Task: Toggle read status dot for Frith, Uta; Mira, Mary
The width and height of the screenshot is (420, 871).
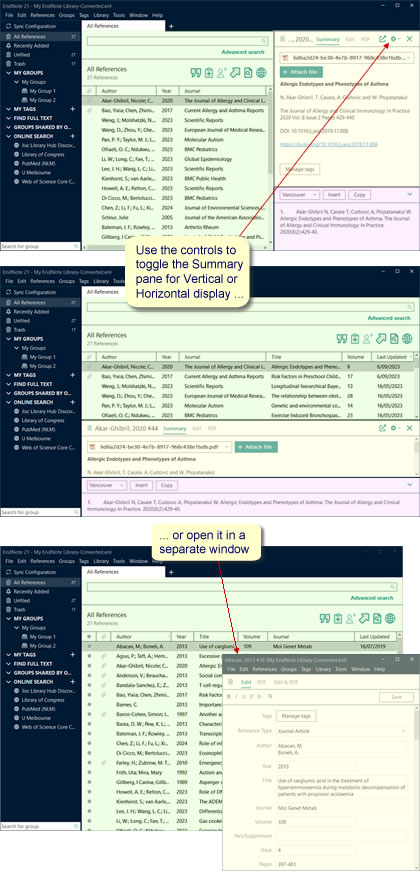Action: [x=89, y=774]
